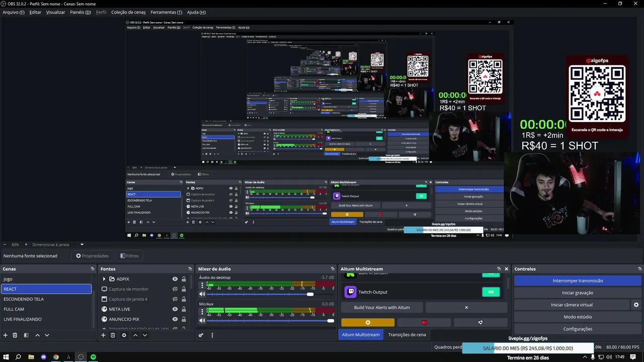
Task: Show hidden system tray icons
Action: pos(585,357)
